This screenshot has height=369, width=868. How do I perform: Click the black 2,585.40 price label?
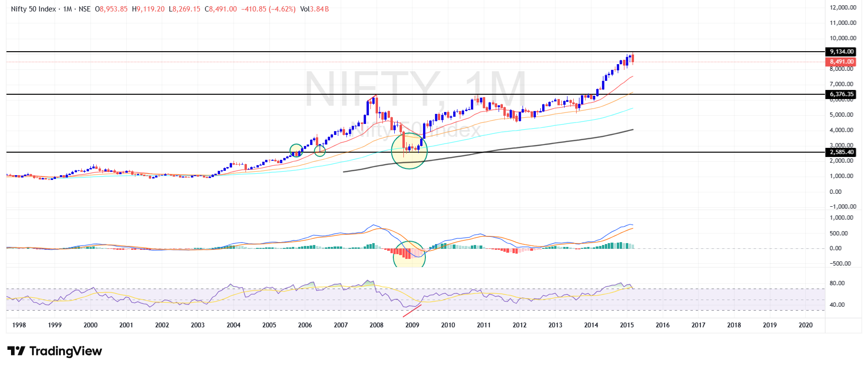click(841, 152)
